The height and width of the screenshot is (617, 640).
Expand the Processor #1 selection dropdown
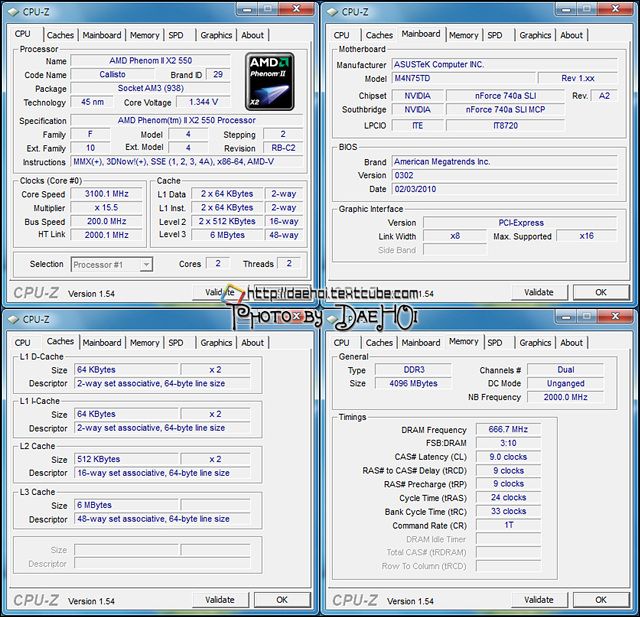pyautogui.click(x=146, y=265)
